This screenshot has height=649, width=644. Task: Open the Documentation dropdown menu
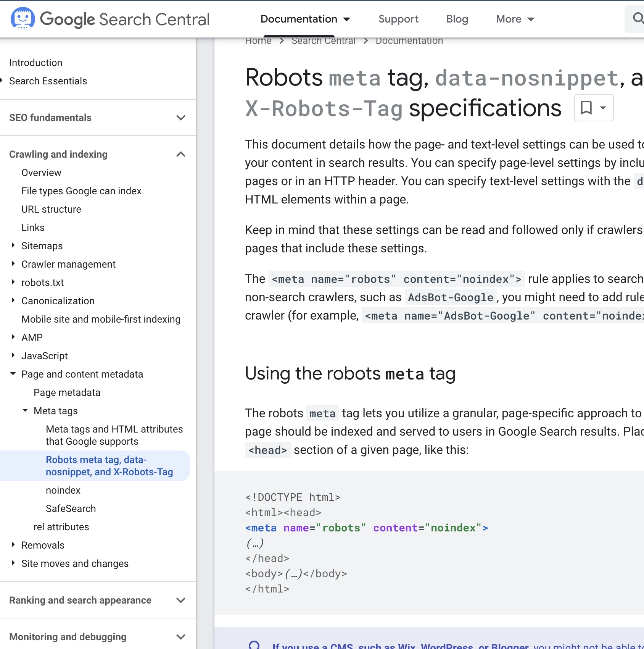click(x=305, y=19)
